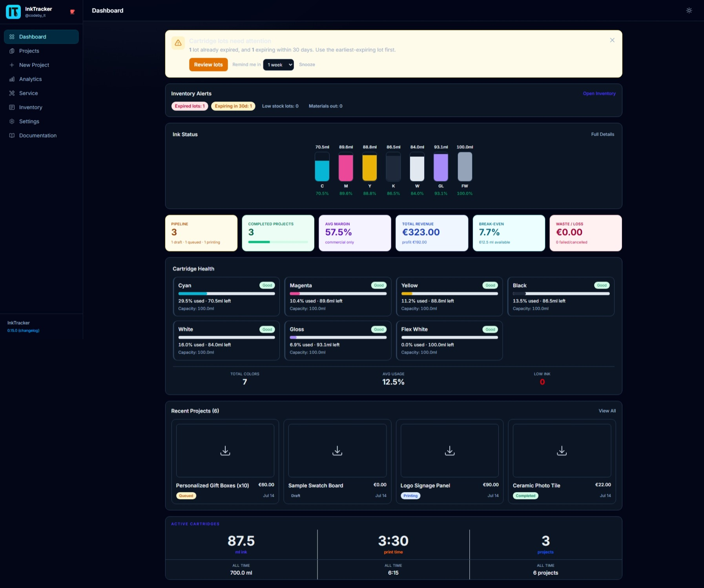Screen dimensions: 704x588
Task: Click the plus icon beside New Project
Action: (12, 65)
